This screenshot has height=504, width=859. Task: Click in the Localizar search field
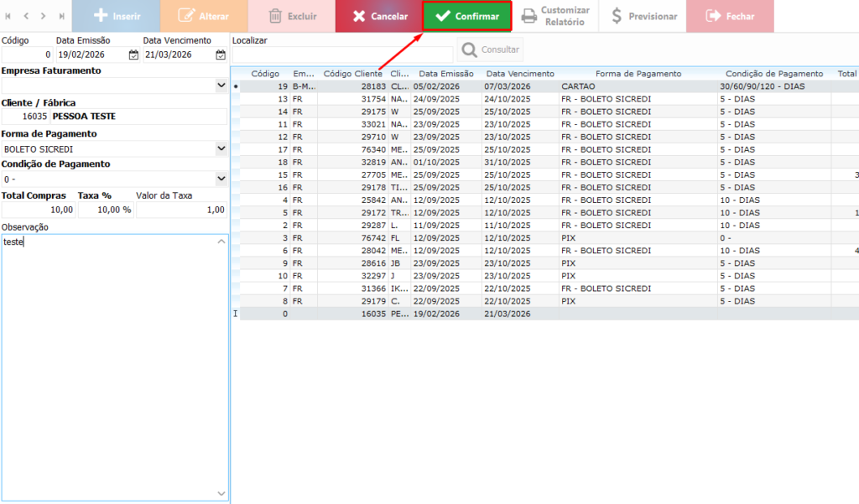pyautogui.click(x=341, y=55)
